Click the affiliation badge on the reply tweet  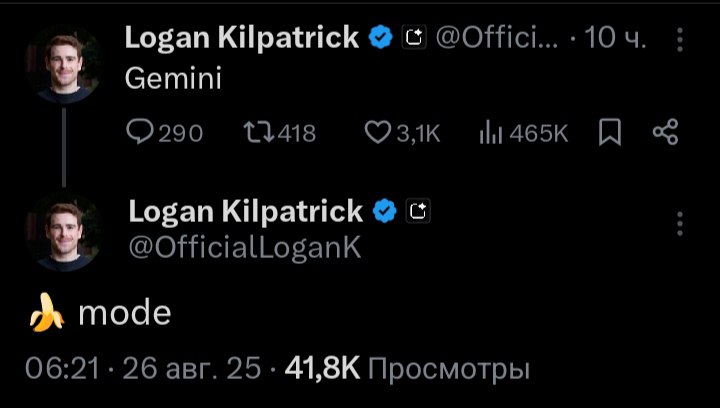pyautogui.click(x=419, y=211)
